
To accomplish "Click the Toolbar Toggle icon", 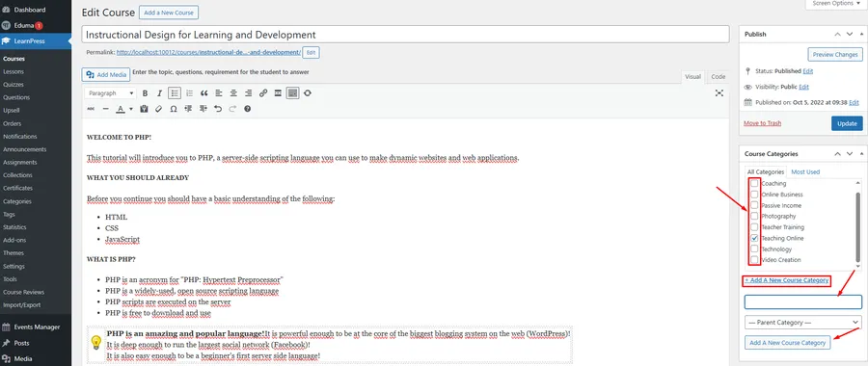I will [293, 93].
